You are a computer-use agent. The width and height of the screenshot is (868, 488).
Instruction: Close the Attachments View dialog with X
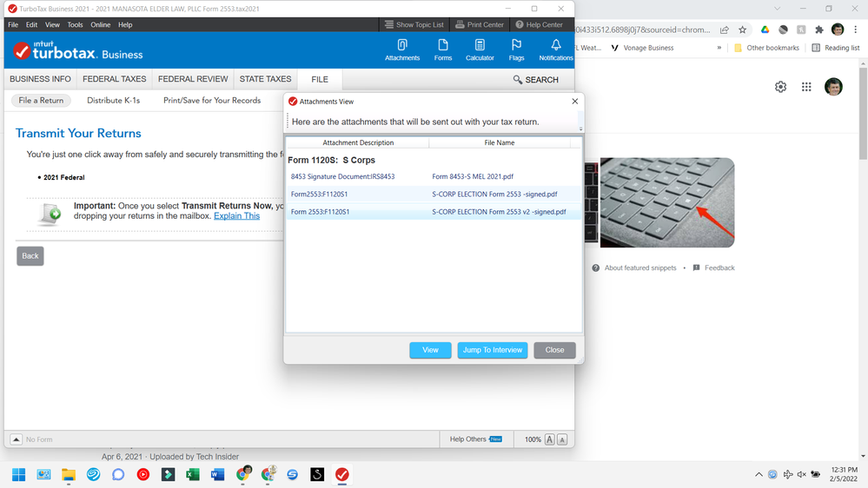(574, 102)
